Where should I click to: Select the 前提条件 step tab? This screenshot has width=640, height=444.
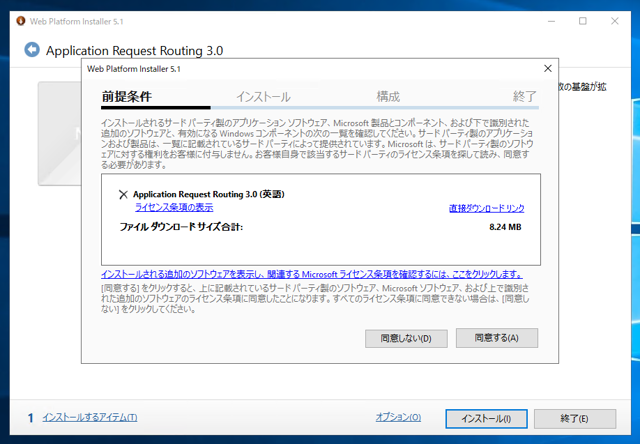tap(127, 97)
